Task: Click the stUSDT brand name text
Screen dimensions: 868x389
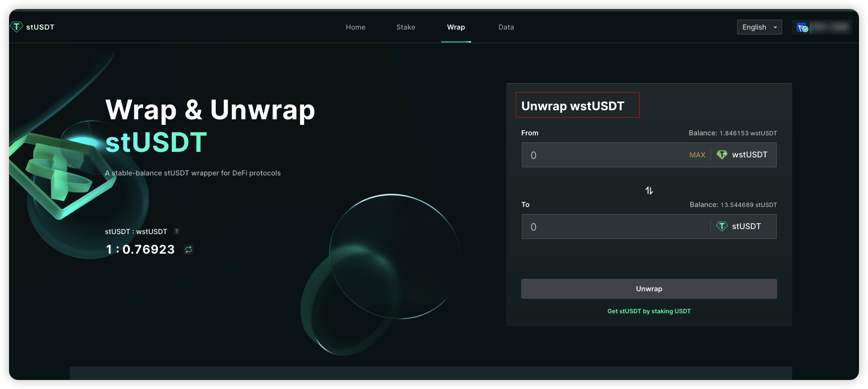Action: [40, 27]
